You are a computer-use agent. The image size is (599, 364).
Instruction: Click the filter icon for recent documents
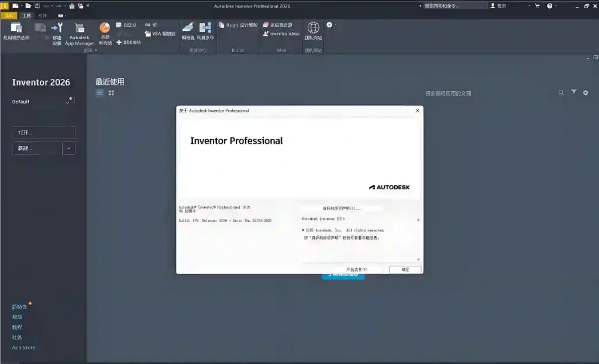[x=574, y=92]
